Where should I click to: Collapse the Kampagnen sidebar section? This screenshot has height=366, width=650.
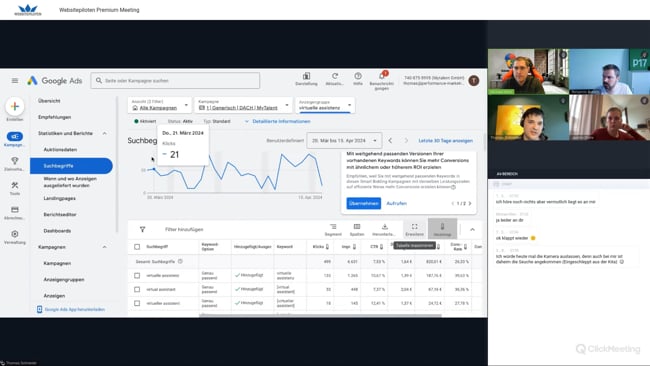(104, 247)
